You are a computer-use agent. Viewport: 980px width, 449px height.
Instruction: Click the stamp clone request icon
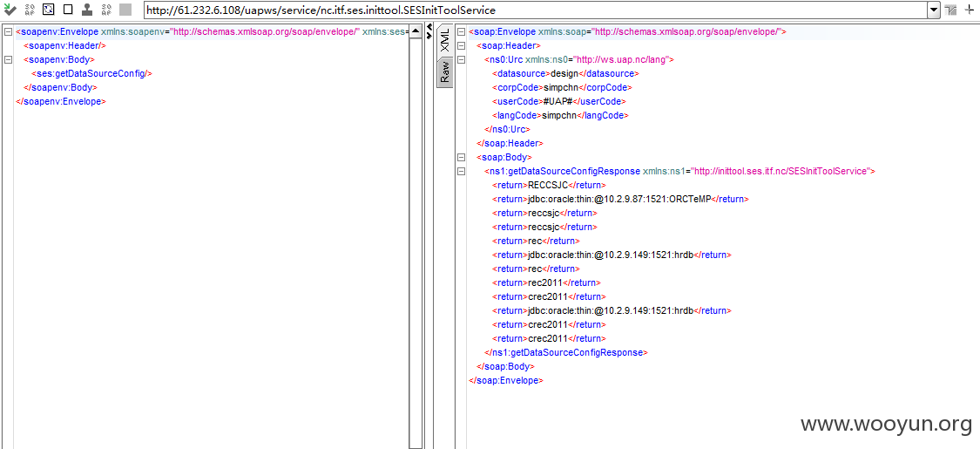click(x=87, y=10)
